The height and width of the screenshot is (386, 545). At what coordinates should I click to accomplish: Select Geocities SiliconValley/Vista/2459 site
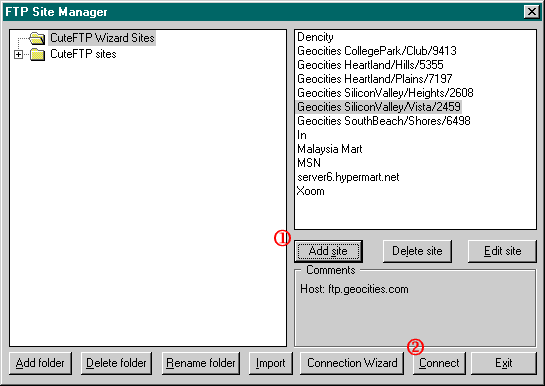tap(379, 107)
